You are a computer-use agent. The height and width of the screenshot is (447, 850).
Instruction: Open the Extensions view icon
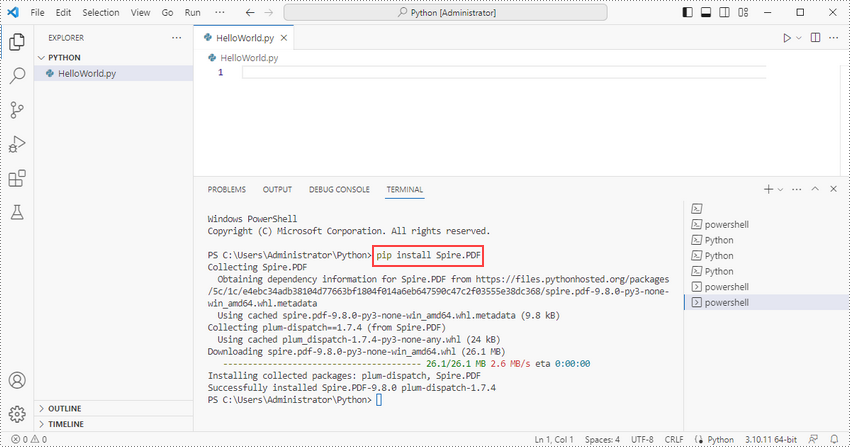pos(17,178)
